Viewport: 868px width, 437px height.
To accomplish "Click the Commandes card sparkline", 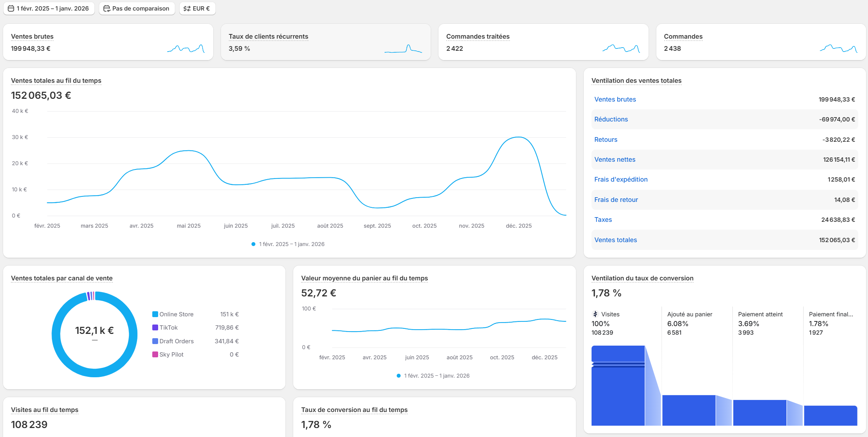I will pyautogui.click(x=838, y=49).
